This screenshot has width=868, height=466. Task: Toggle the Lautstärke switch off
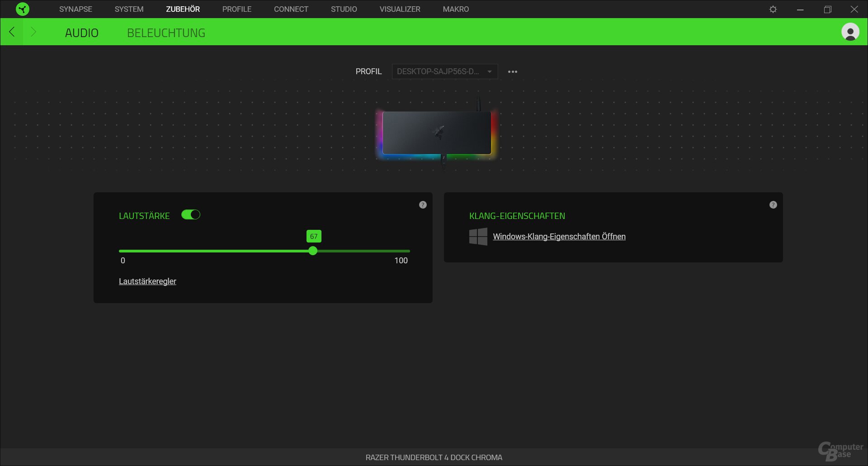(x=191, y=215)
